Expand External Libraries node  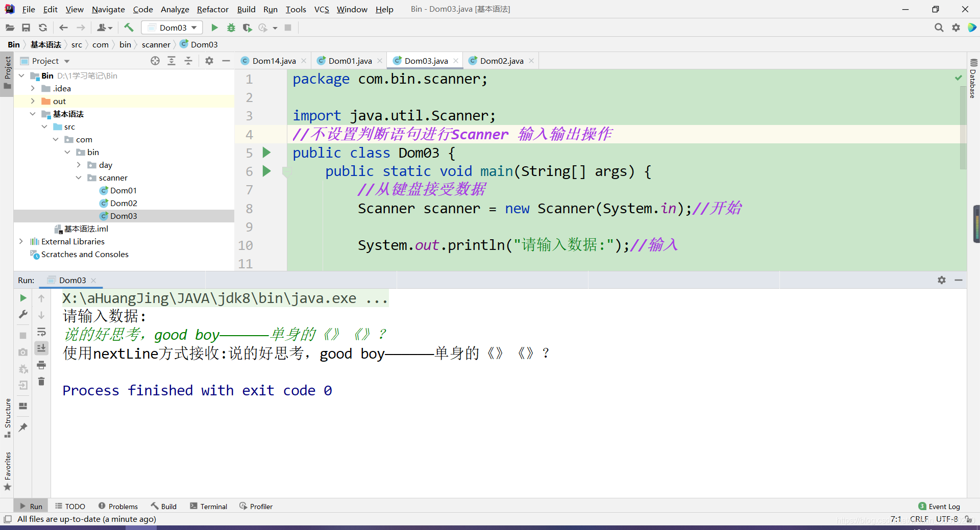[x=21, y=241]
